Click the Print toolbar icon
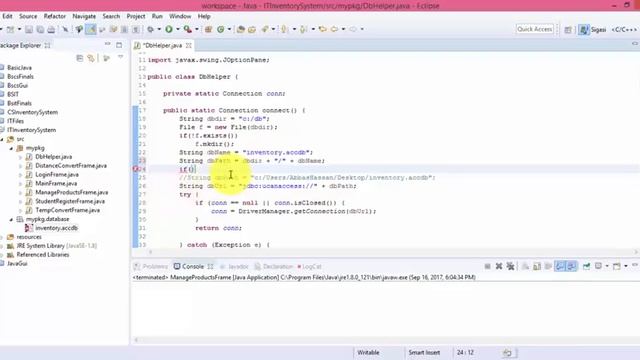Viewport: 640px width, 360px height. 51,29
